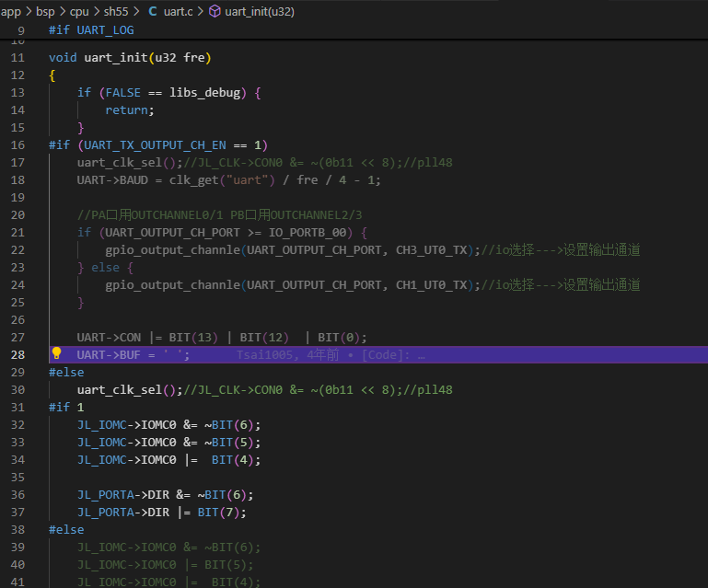The height and width of the screenshot is (588, 708).
Task: Click the '//pll48' comment on line 17
Action: point(427,163)
